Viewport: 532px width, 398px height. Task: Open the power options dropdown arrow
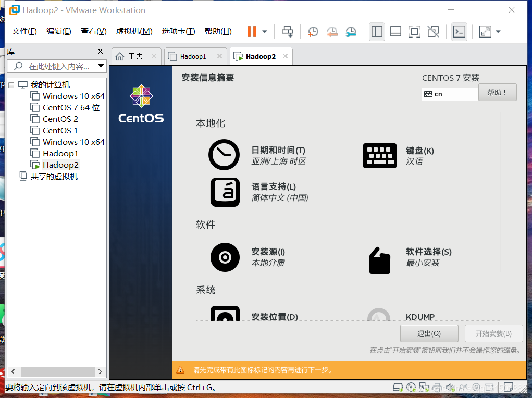265,32
